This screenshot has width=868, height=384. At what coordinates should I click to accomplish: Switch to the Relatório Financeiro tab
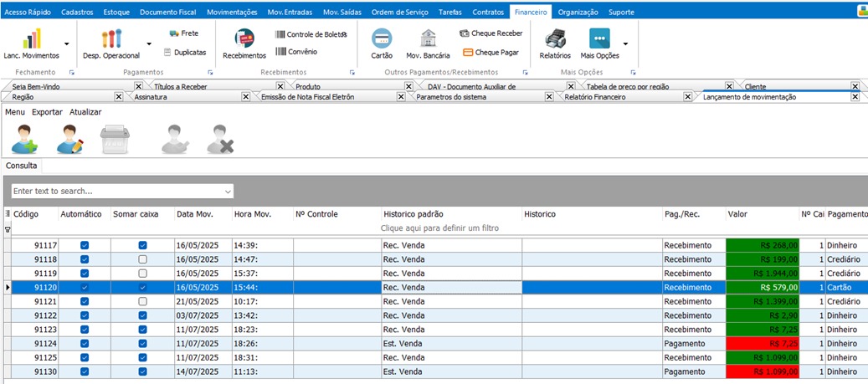[594, 97]
